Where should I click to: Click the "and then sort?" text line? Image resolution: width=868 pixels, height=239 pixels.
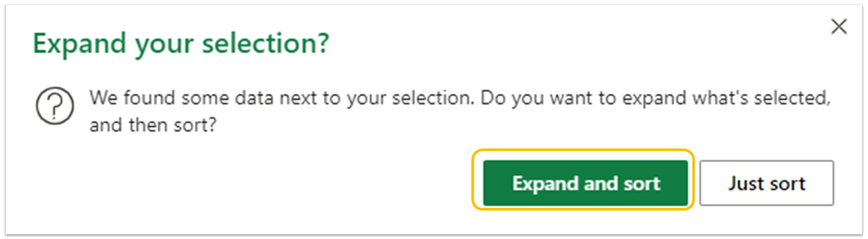click(153, 125)
